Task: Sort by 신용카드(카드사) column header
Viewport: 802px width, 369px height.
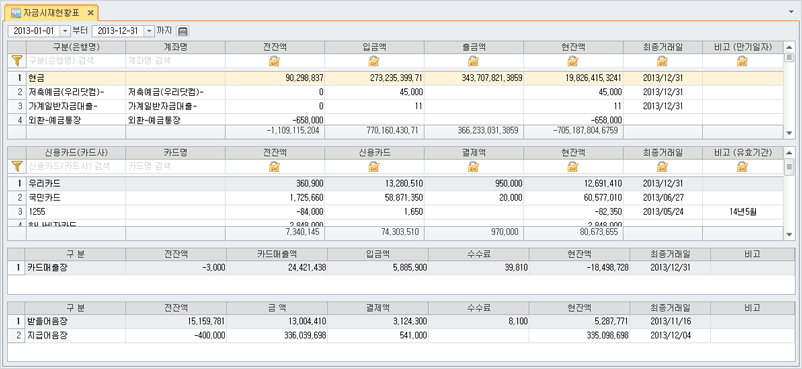Action: click(x=76, y=153)
